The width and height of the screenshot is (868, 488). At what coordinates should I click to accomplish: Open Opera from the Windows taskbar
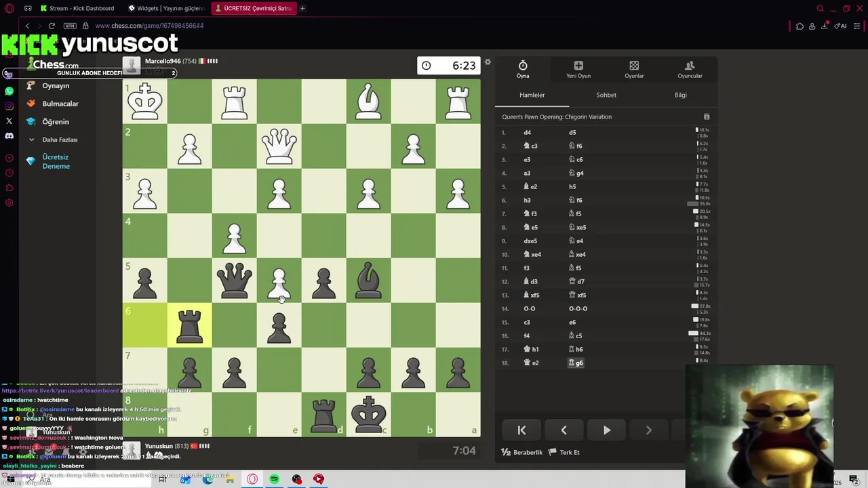252,479
